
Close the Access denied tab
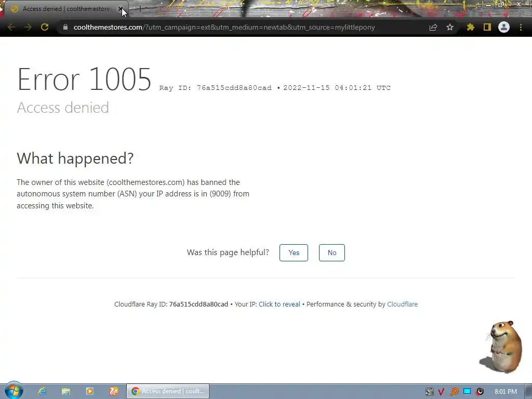pyautogui.click(x=121, y=9)
